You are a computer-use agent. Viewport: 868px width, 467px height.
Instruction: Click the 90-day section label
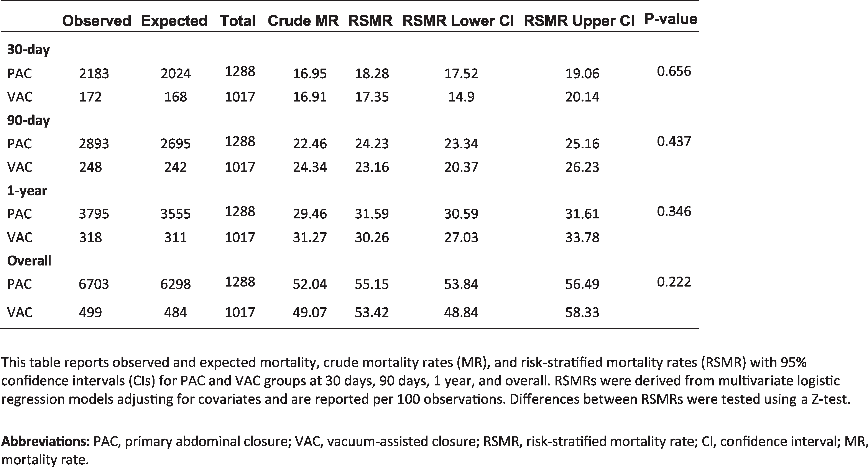(x=28, y=120)
